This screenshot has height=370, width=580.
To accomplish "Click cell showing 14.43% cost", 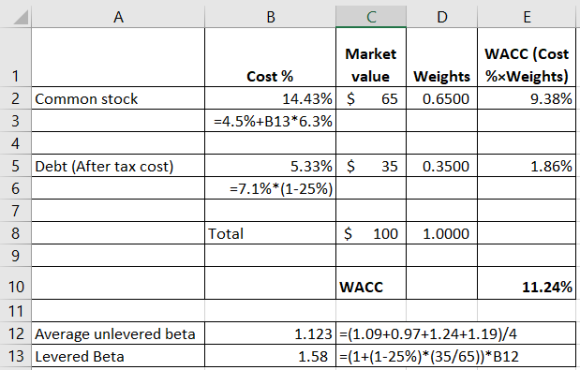I will click(270, 98).
